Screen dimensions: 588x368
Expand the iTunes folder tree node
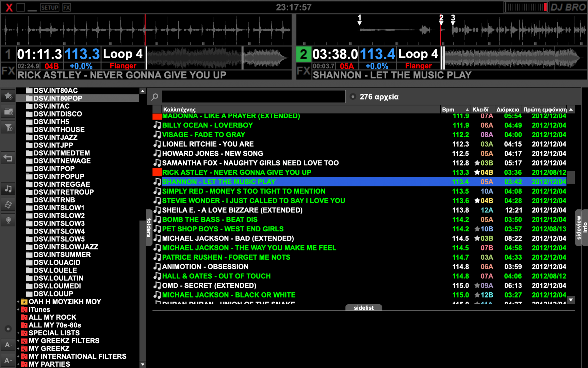tap(18, 310)
